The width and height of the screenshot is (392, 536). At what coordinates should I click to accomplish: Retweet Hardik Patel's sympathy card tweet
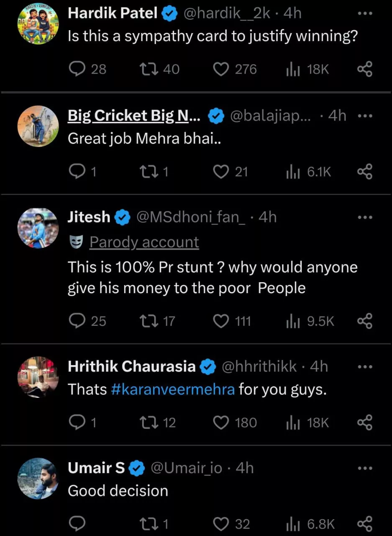coord(151,69)
